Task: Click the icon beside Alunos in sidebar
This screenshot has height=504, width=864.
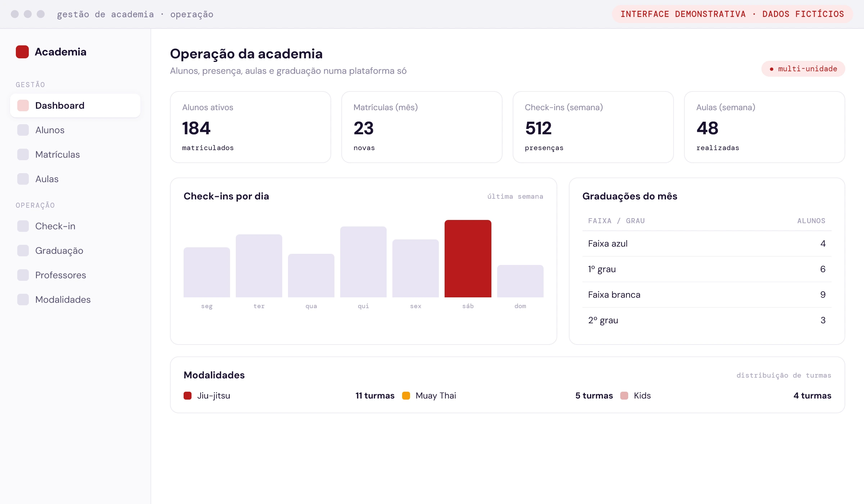Action: click(23, 130)
